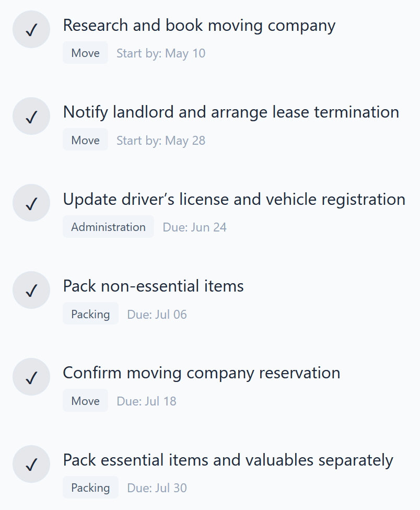
Task: Select the Move tag under Research and book
Action: click(x=85, y=53)
